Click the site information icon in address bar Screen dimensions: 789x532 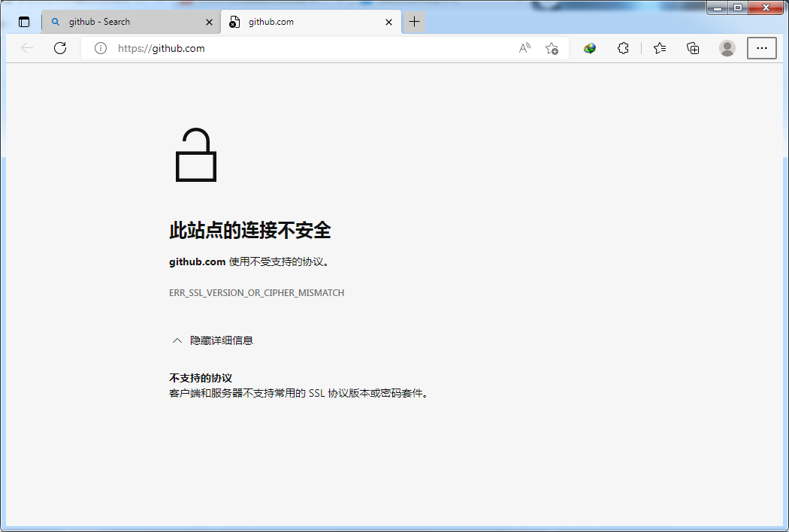101,47
